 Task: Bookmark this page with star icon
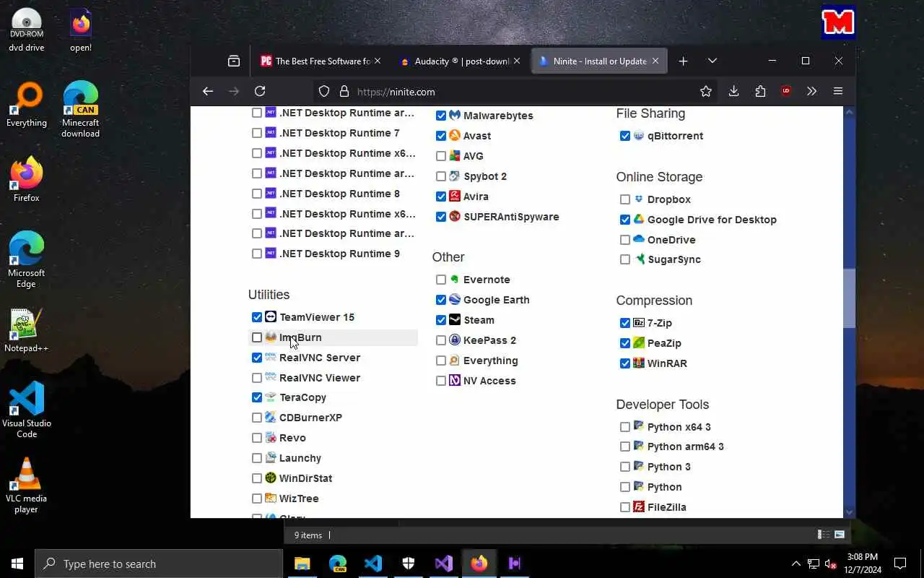click(x=706, y=91)
